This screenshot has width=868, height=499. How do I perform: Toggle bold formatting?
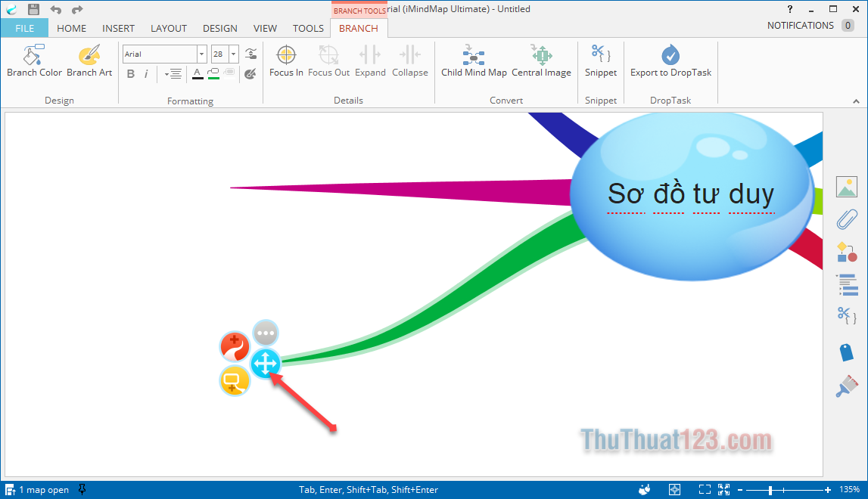(129, 73)
